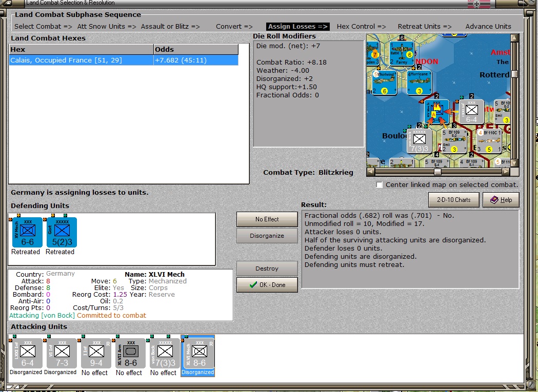
Task: Select the highlighted XLVI Mech 8-6 unit counter
Action: point(200,353)
